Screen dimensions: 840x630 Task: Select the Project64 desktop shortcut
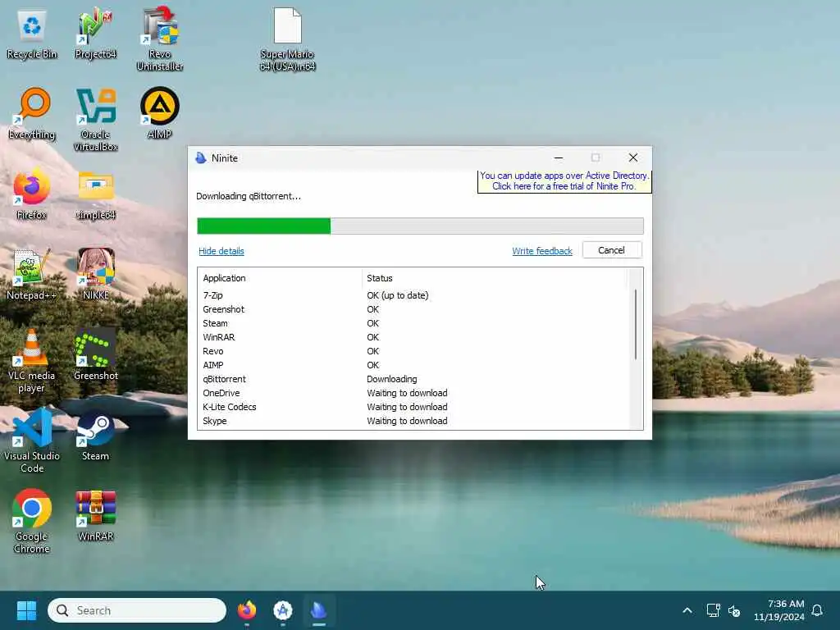click(x=95, y=34)
